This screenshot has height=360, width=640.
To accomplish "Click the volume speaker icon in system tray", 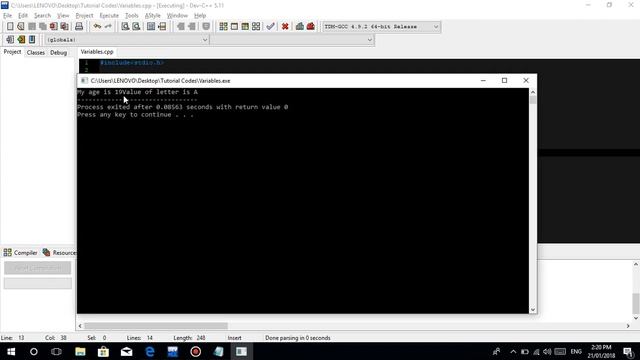I will [x=547, y=351].
